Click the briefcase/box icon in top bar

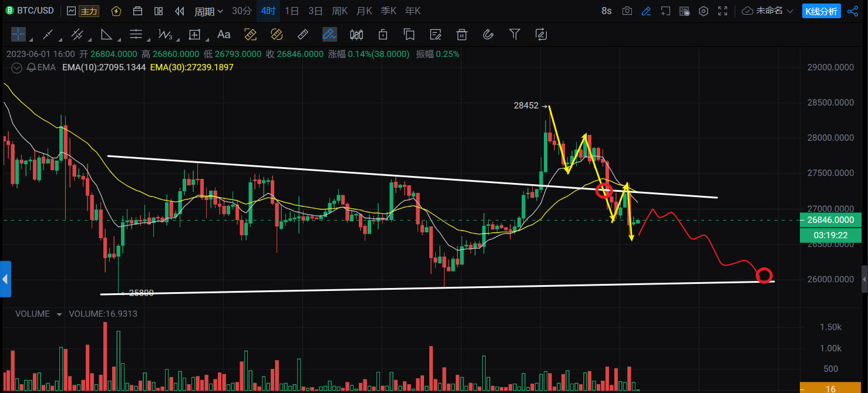point(137,11)
